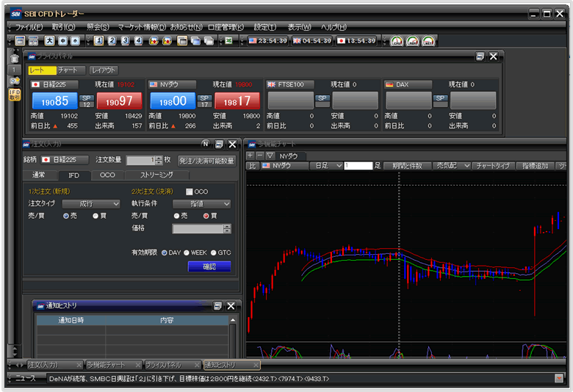573x392 pixels.
Task: Select 買 radio for 2次注文
Action: pyautogui.click(x=206, y=216)
